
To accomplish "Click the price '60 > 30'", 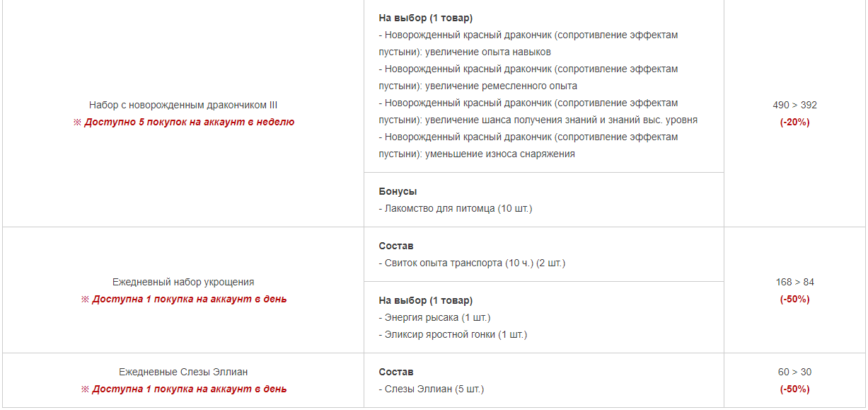I will pos(794,372).
